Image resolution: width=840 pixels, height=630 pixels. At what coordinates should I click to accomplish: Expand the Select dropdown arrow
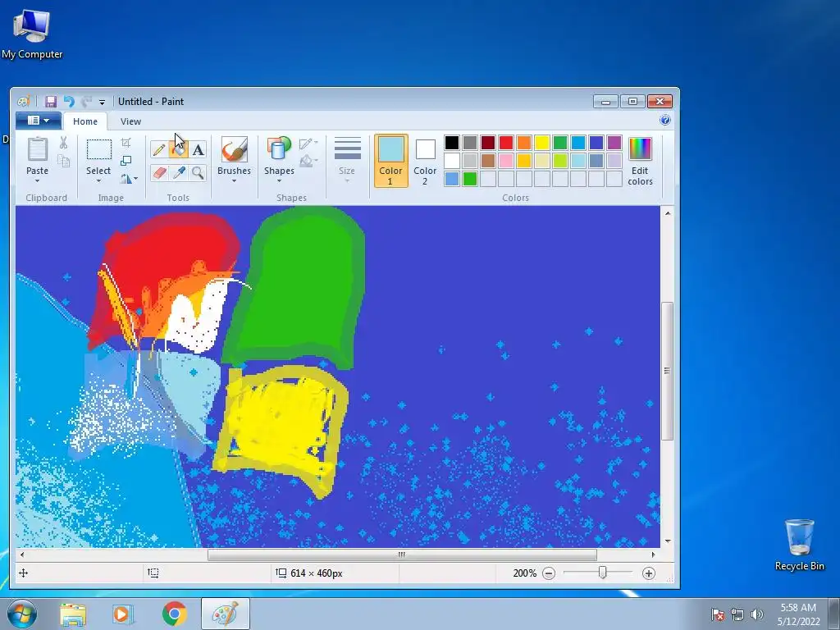98,181
